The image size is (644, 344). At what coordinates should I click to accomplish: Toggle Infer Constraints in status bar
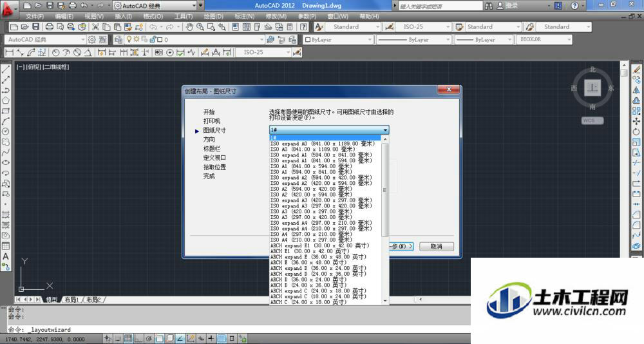tap(108, 339)
